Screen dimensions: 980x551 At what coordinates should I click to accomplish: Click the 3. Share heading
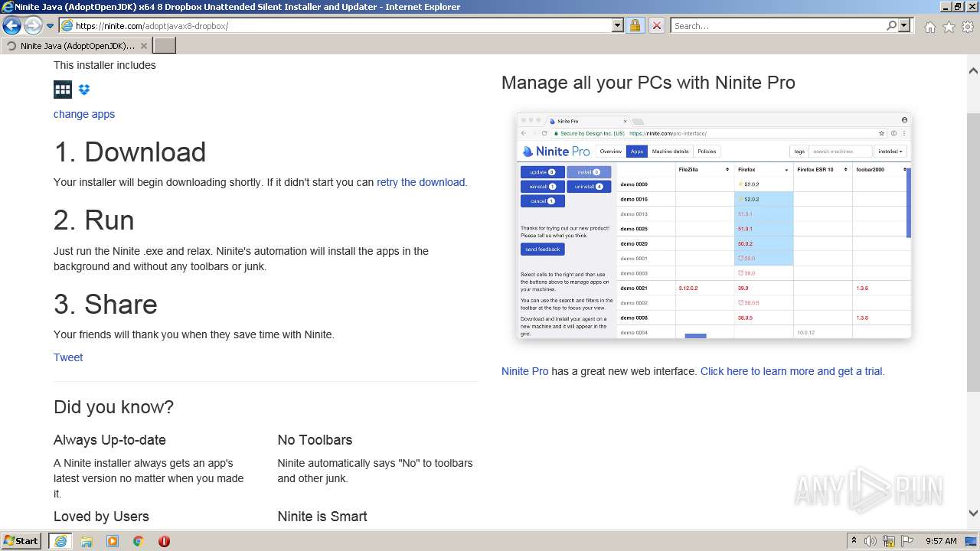pos(106,305)
